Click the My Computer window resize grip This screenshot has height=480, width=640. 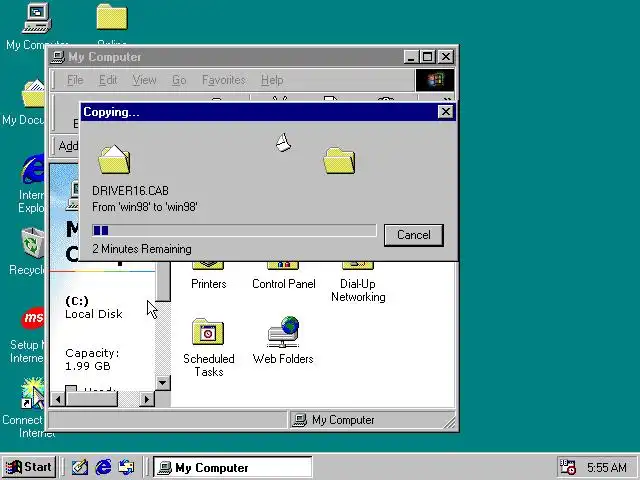pyautogui.click(x=449, y=422)
